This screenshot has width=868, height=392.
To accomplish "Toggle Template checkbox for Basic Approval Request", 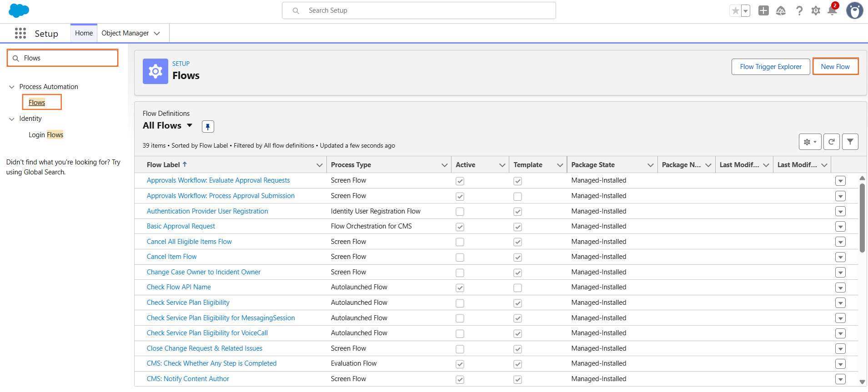I will (x=517, y=227).
